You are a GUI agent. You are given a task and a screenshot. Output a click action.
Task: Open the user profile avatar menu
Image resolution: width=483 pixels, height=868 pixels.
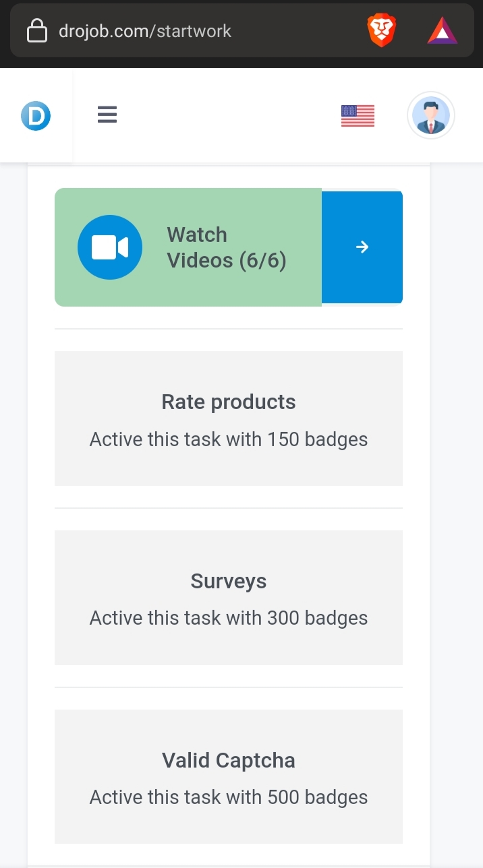tap(431, 116)
